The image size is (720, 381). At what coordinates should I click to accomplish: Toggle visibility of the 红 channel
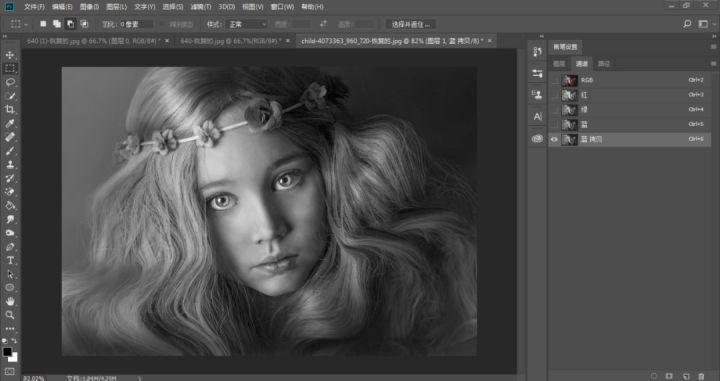click(554, 95)
